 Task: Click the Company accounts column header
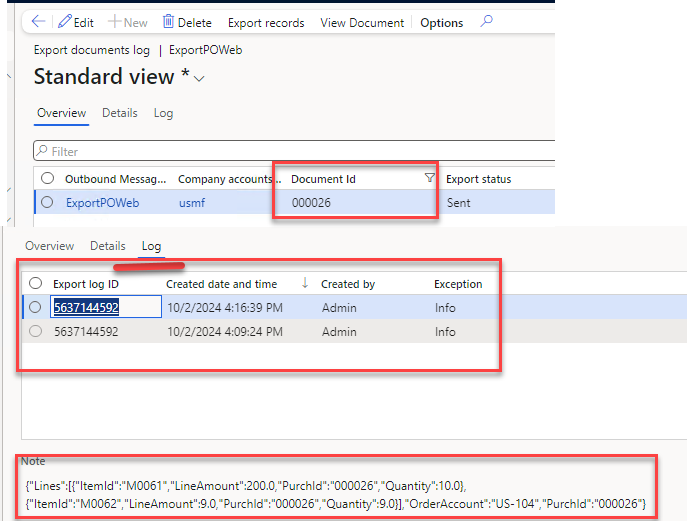tap(230, 179)
